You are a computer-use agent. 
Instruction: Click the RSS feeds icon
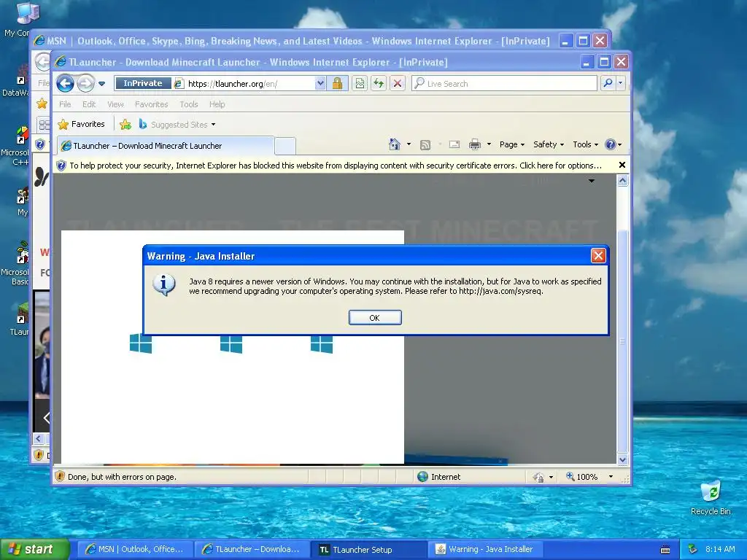click(425, 145)
